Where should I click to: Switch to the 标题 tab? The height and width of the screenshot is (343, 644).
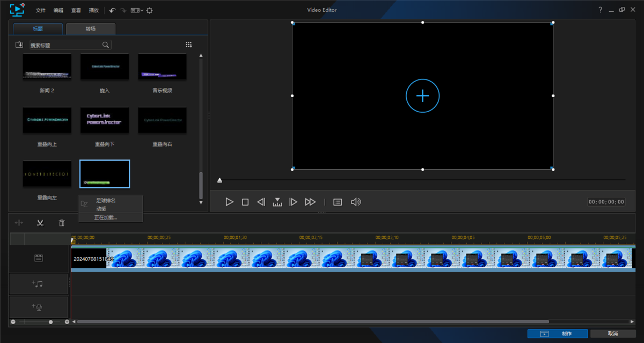38,29
